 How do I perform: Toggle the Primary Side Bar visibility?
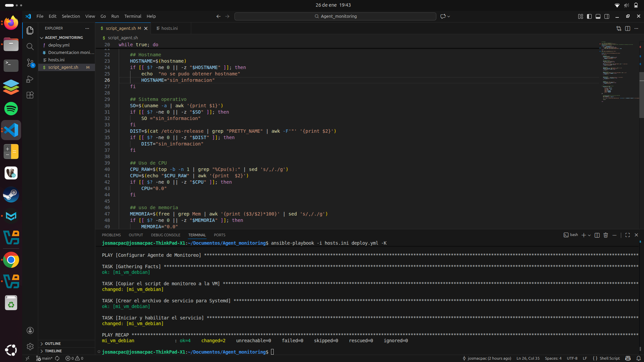click(x=589, y=16)
